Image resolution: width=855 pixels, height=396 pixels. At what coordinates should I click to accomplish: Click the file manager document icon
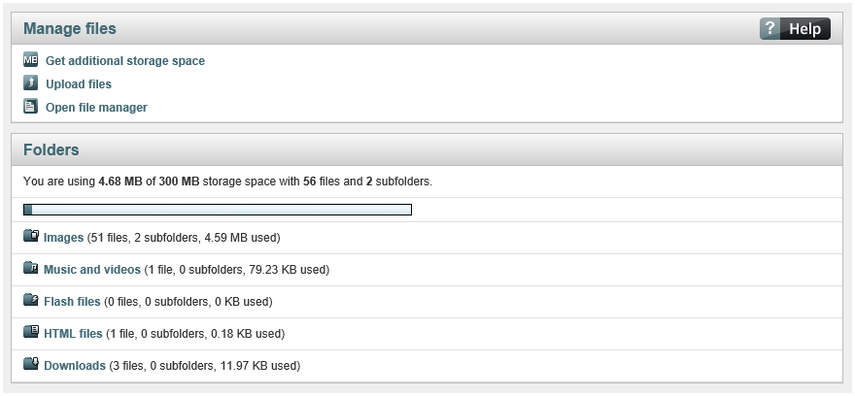point(31,106)
